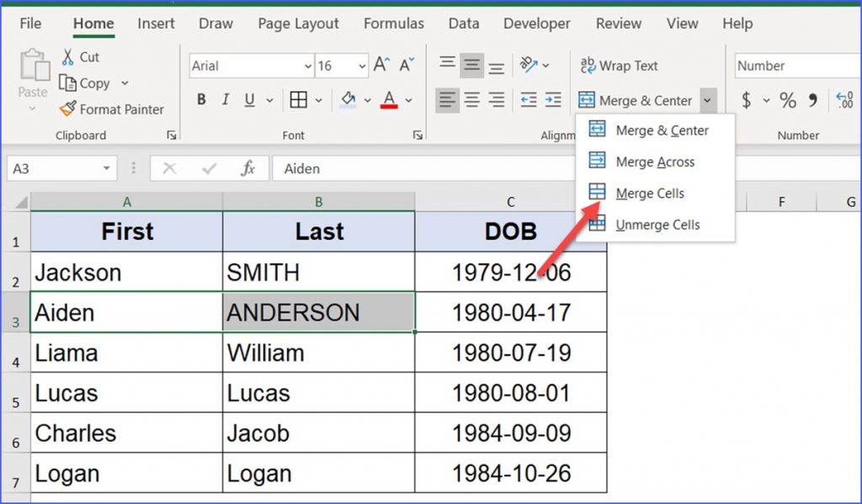The height and width of the screenshot is (504, 862).
Task: Switch to the Formulas tab
Action: [393, 24]
